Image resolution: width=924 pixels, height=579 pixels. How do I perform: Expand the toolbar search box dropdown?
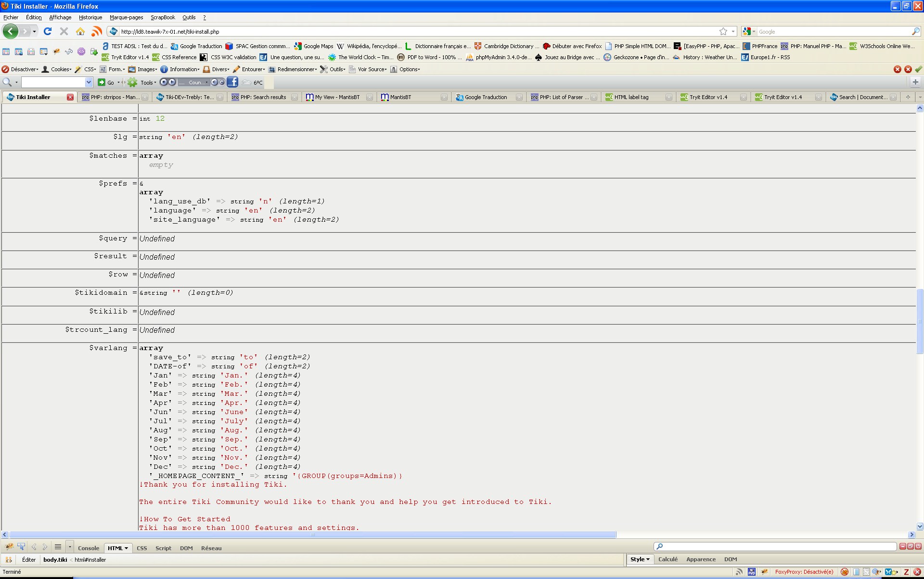89,82
